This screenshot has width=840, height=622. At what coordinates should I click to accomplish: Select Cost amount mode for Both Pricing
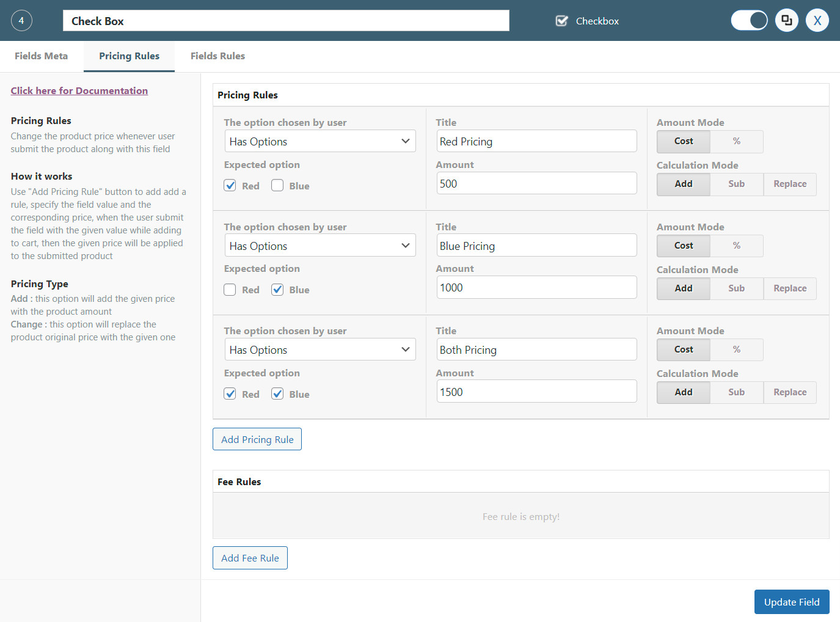coord(684,349)
